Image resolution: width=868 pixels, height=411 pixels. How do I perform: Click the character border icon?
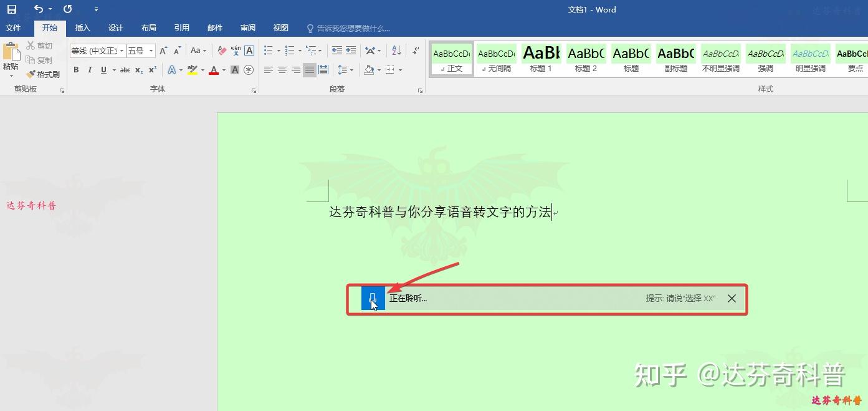point(249,51)
